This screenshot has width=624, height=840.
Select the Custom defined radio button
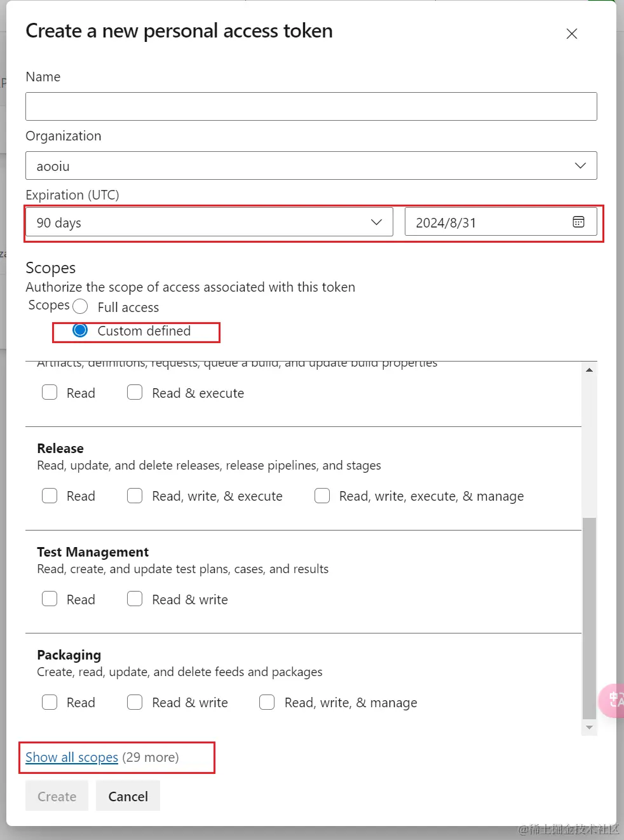[80, 330]
